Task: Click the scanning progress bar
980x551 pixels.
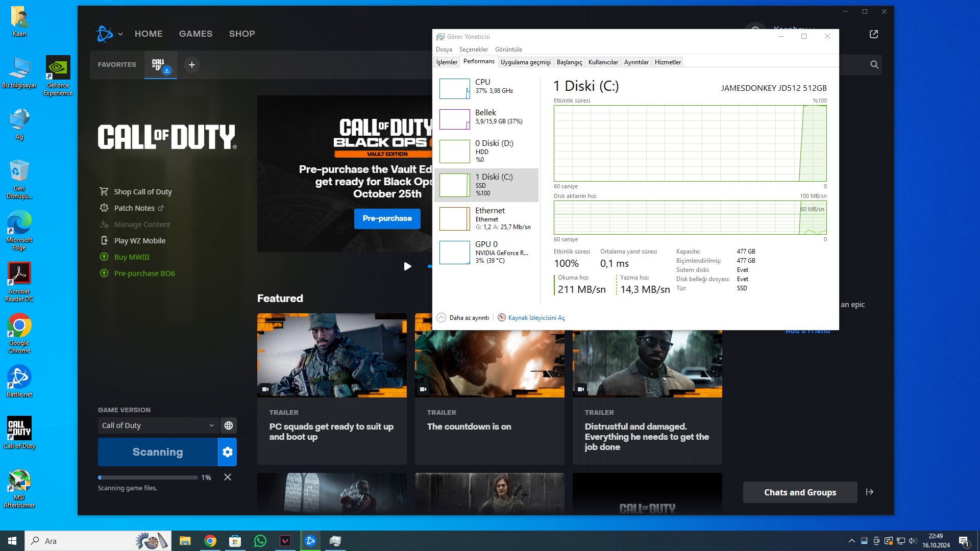Action: coord(148,478)
